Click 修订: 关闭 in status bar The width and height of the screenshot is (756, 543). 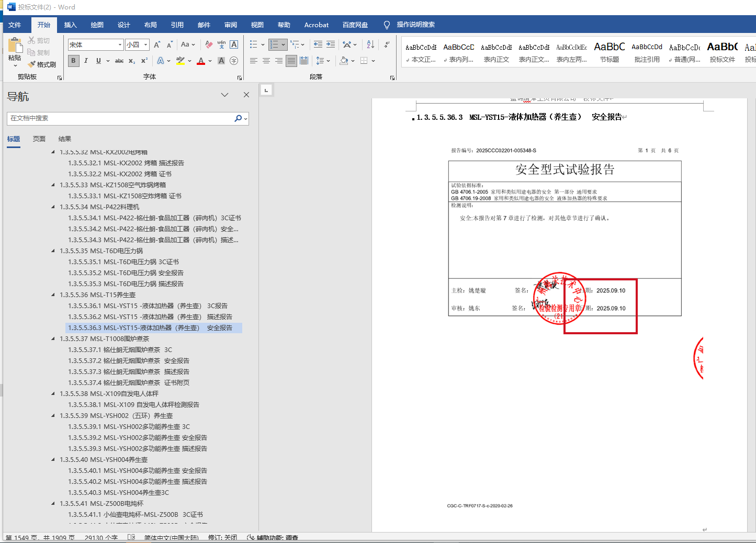(222, 538)
